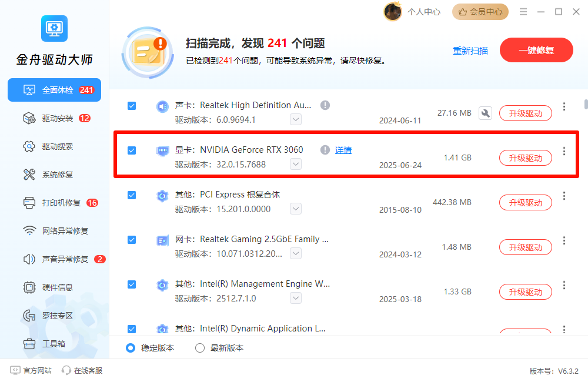Image resolution: width=588 pixels, height=382 pixels.
Task: Click 重新扫描 to rescan
Action: coord(470,51)
